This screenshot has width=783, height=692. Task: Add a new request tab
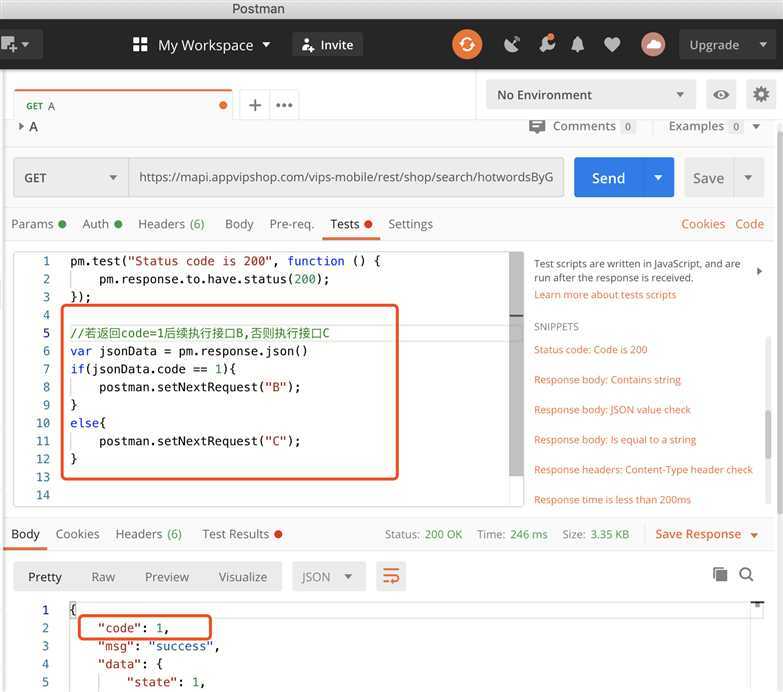255,105
